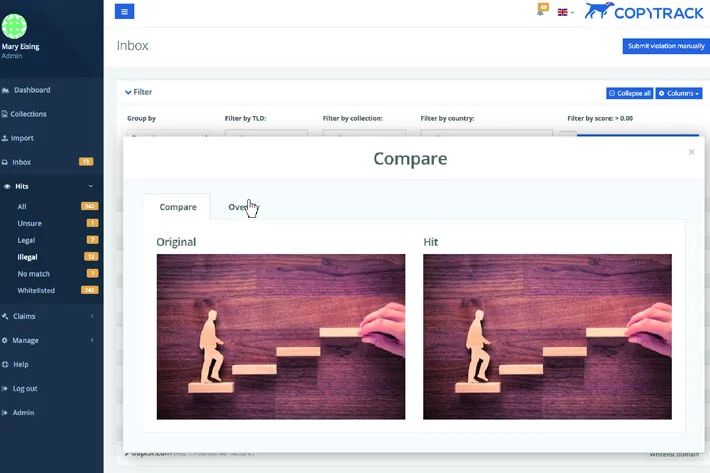Click the Help lifebuoy icon
This screenshot has height=473, width=710.
[x=5, y=364]
